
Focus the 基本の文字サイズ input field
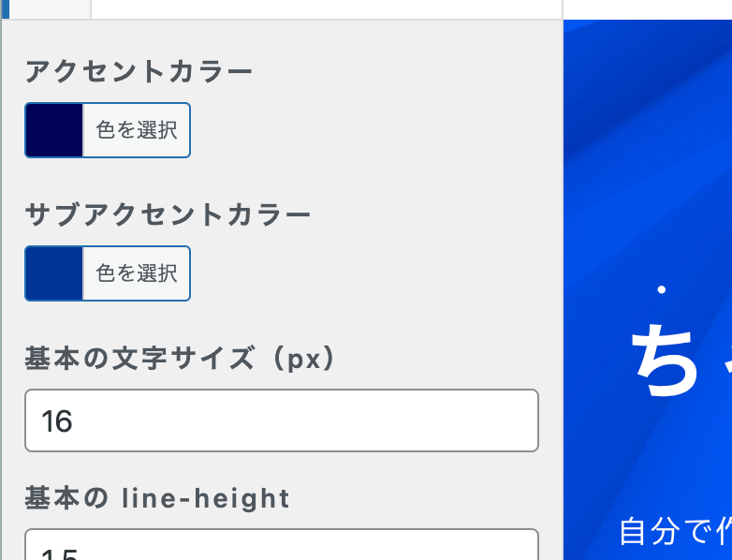point(281,420)
